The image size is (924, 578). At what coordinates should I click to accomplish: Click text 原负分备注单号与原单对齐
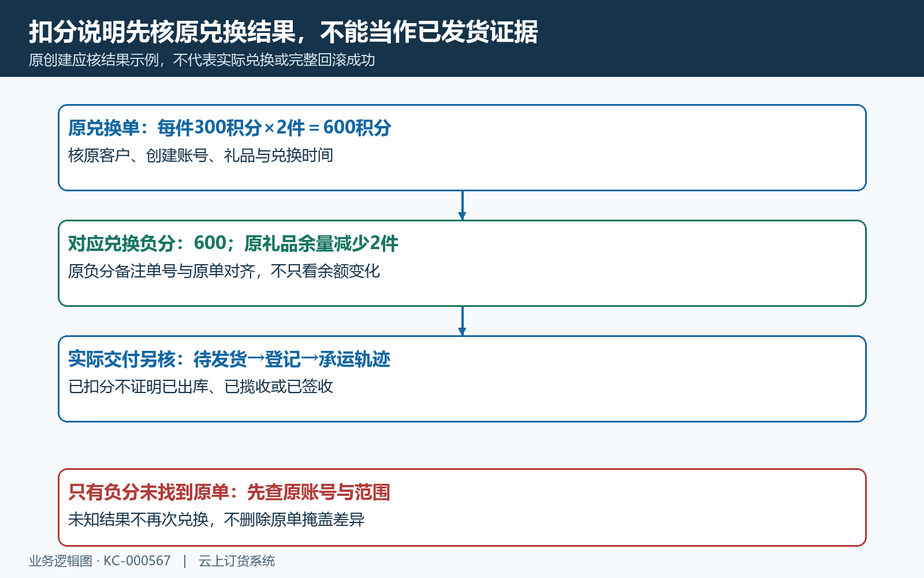pyautogui.click(x=162, y=271)
